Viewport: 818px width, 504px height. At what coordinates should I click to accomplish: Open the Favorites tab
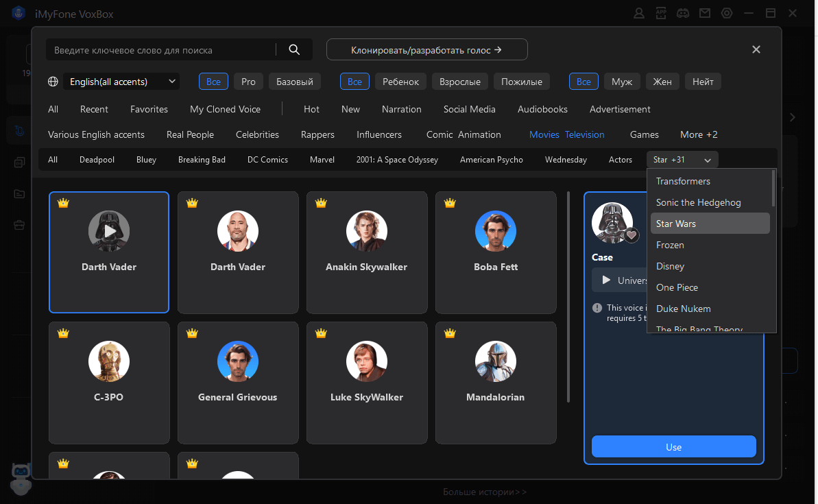(x=149, y=109)
